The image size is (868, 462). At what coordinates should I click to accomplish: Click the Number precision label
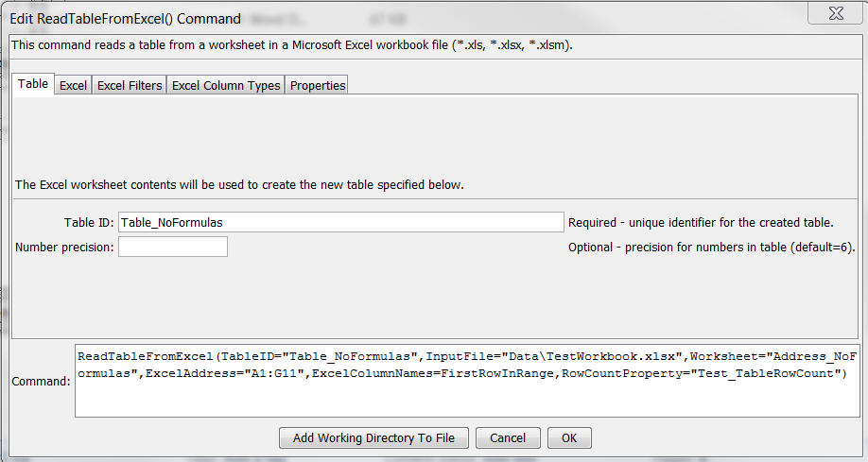[64, 248]
